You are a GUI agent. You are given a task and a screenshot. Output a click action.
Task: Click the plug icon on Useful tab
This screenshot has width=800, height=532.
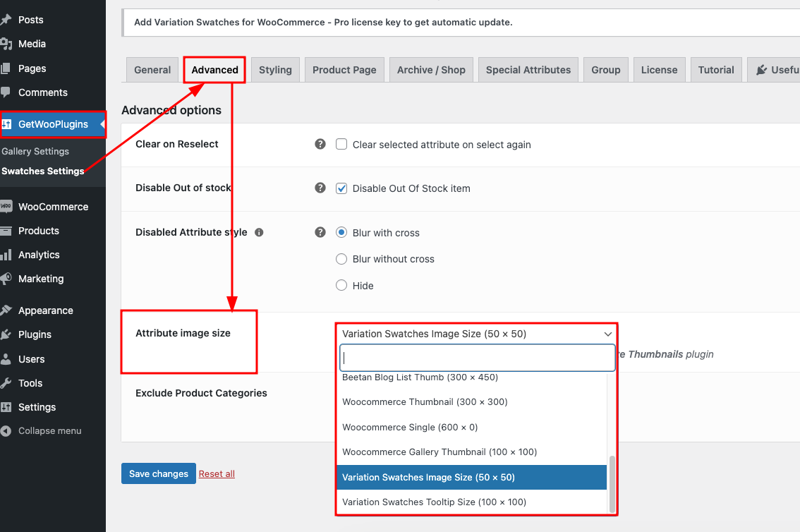(761, 70)
